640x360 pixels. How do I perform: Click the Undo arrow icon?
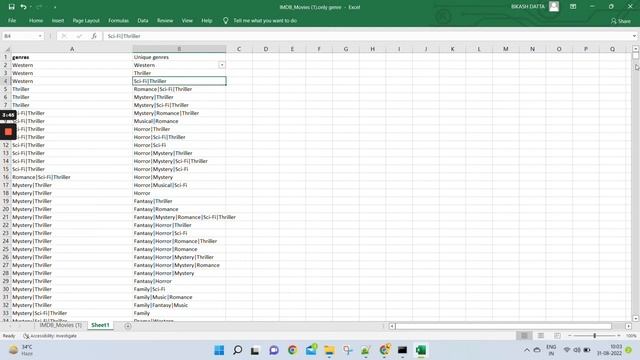(x=23, y=7)
